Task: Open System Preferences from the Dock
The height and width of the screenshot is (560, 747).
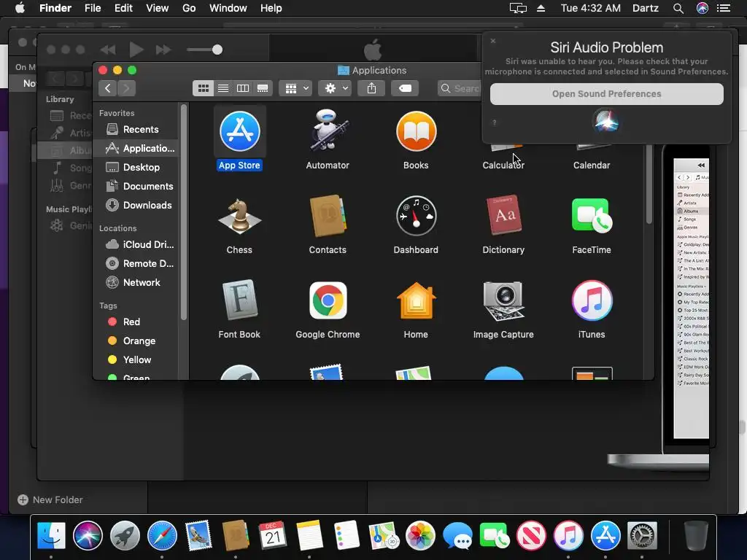Action: click(x=642, y=536)
